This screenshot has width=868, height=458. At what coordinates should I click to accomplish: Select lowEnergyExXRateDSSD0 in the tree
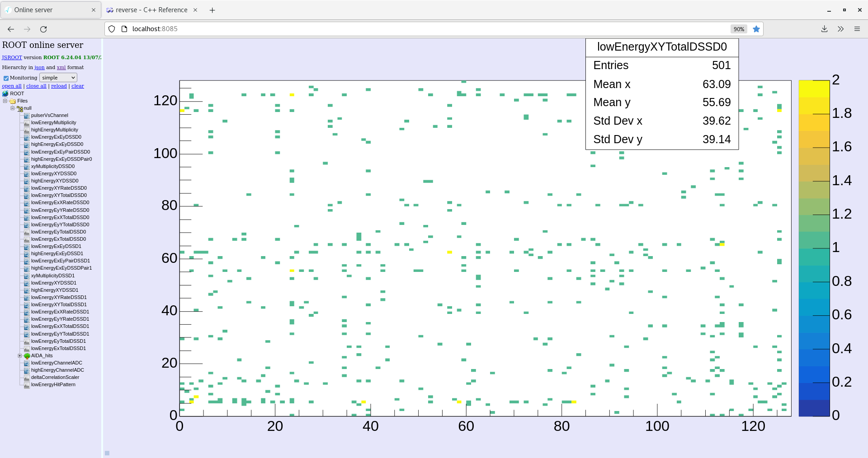(60, 202)
